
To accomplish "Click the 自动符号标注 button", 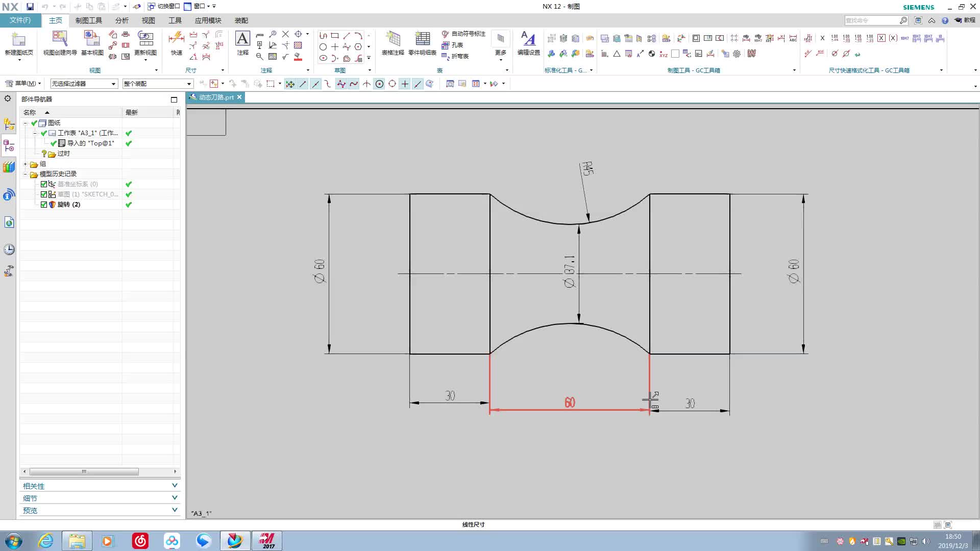I will coord(463,34).
